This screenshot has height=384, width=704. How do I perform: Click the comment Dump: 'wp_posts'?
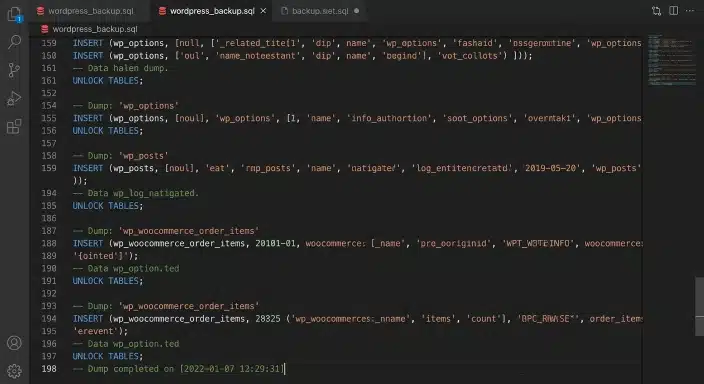click(120, 156)
